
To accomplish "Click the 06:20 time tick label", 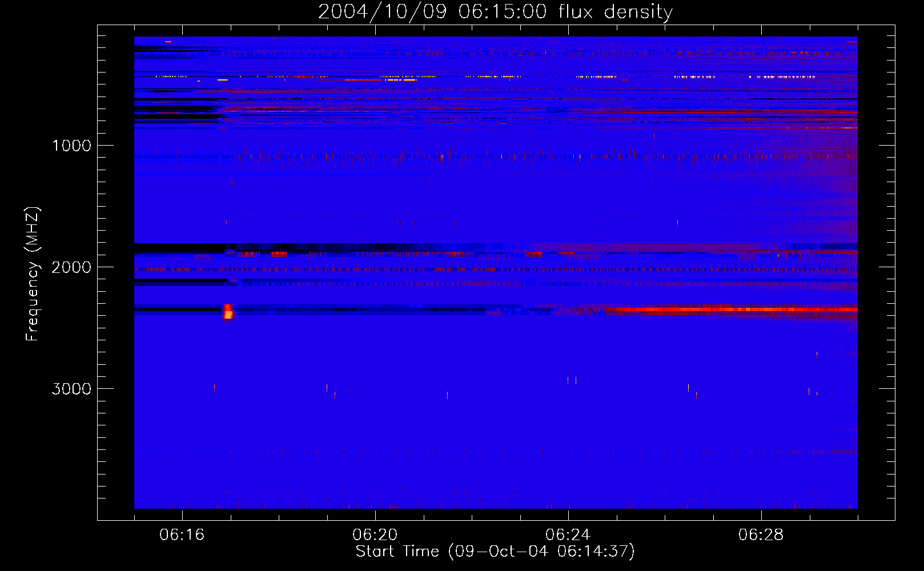I will pos(375,534).
